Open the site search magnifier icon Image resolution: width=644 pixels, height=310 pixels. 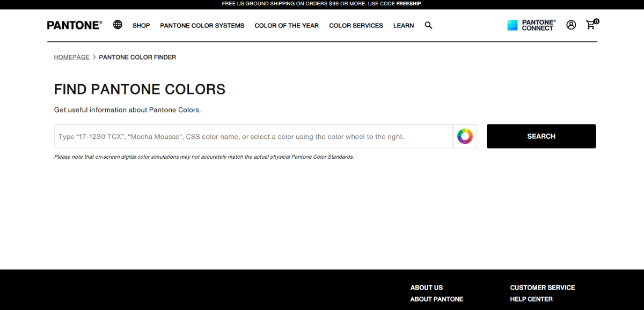pos(428,25)
